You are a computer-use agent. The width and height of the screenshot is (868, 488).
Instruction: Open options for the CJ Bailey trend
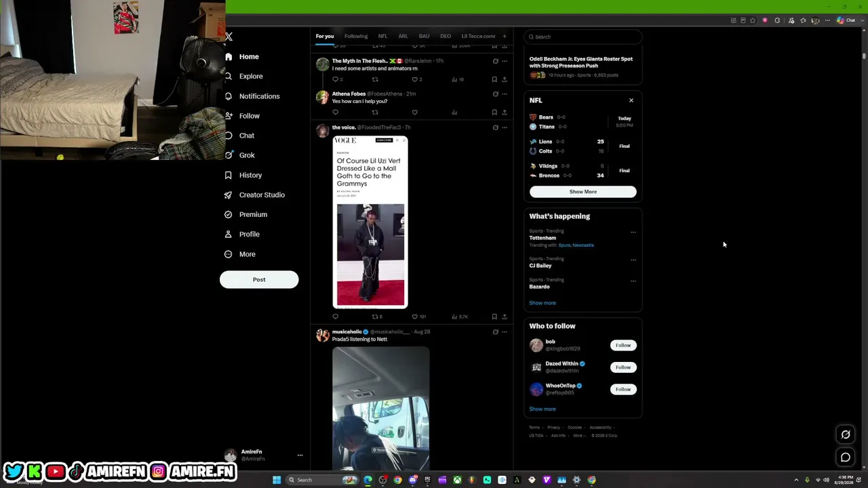click(633, 260)
